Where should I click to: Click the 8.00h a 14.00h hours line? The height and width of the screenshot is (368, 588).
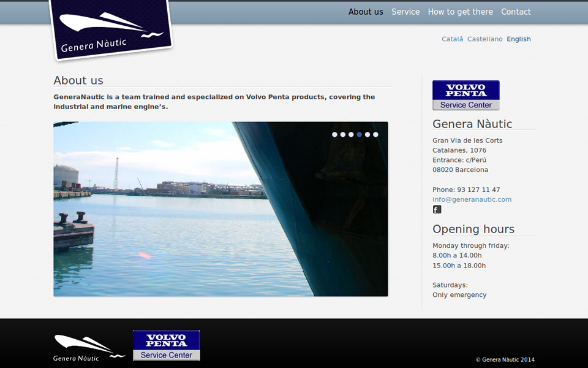click(x=457, y=255)
